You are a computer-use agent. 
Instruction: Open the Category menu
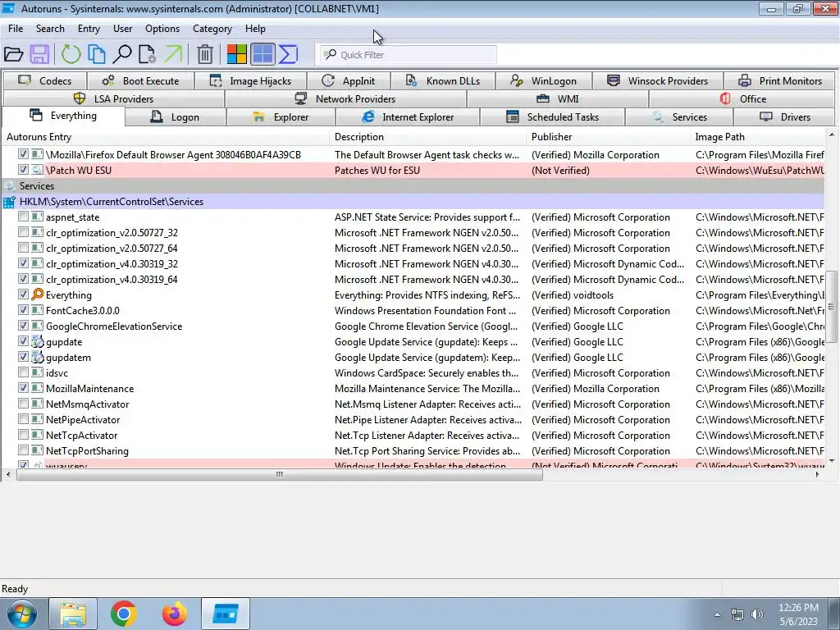212,29
